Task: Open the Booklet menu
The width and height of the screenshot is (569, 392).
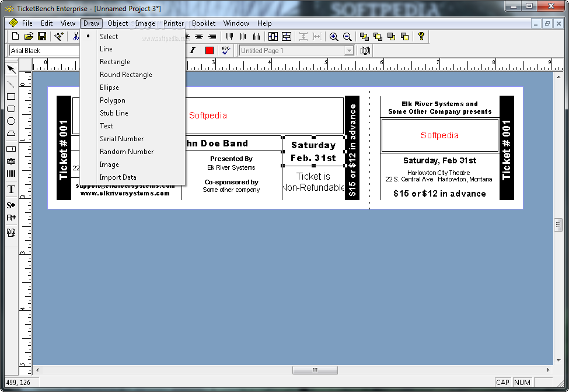Action: click(x=204, y=23)
